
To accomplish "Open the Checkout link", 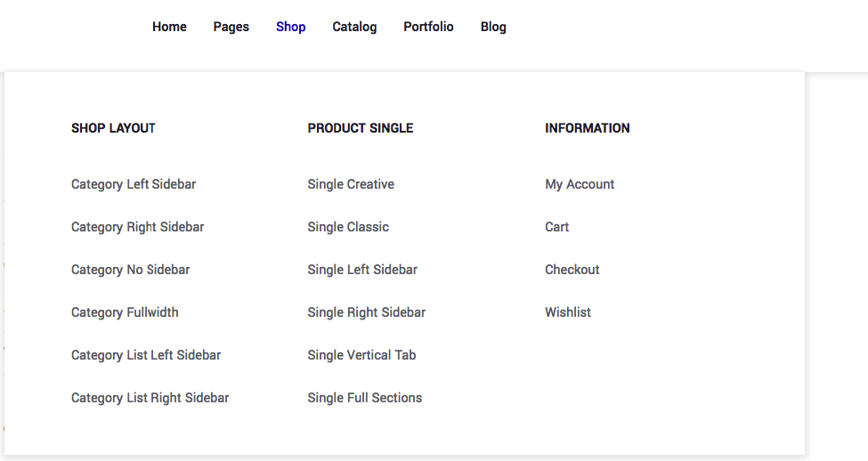I will 572,270.
